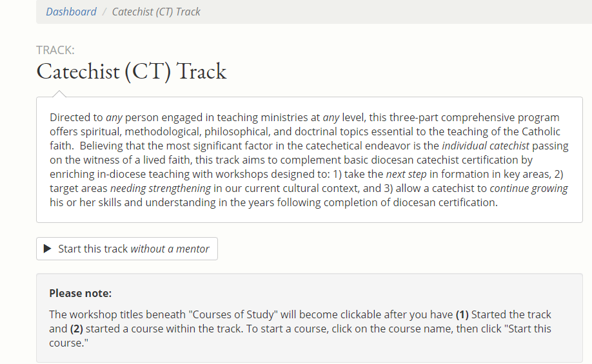Image resolution: width=592 pixels, height=364 pixels.
Task: Click the italic "needing strengthening" text
Action: pyautogui.click(x=161, y=188)
